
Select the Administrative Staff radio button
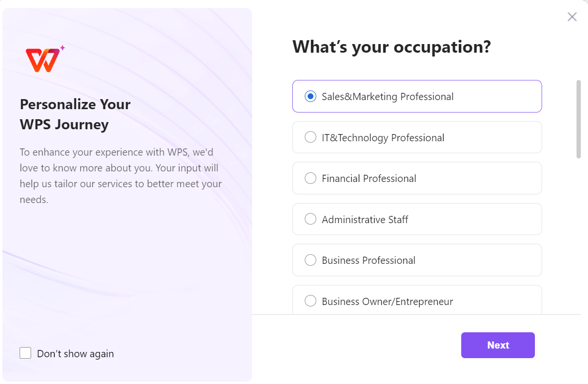[x=311, y=219]
